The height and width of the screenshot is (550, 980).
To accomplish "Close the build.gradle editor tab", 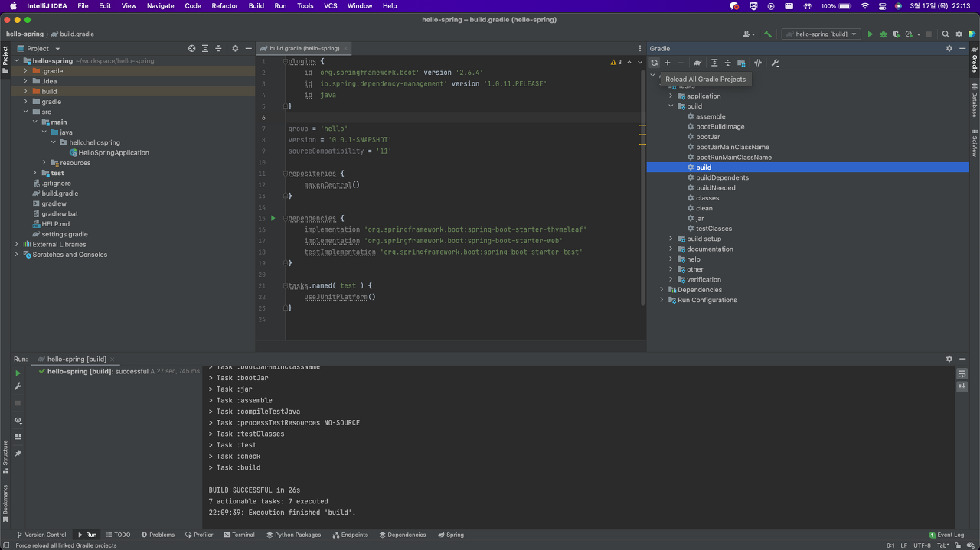I will coord(346,48).
